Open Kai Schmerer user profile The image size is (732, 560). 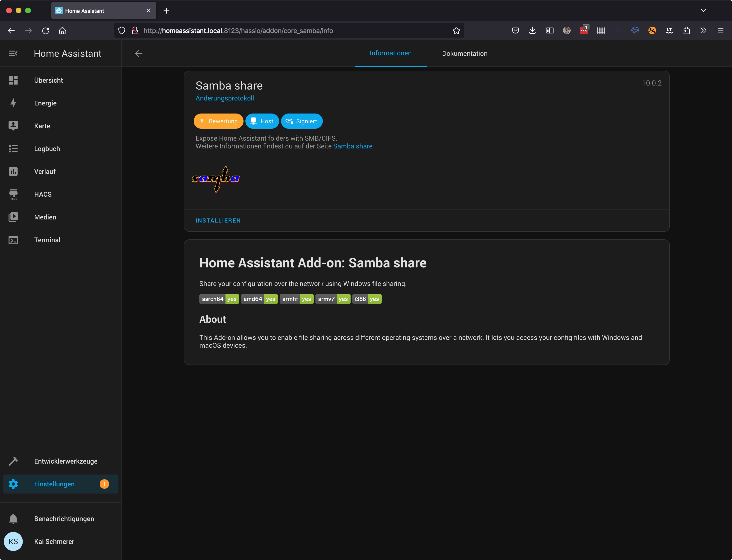click(x=54, y=541)
